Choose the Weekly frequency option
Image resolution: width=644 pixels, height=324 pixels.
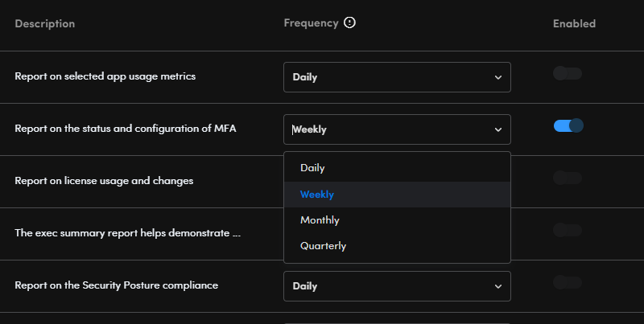(317, 195)
